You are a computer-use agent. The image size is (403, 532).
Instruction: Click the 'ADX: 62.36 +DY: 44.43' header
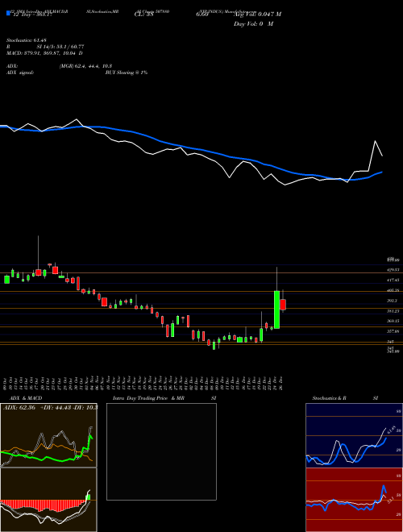50,407
